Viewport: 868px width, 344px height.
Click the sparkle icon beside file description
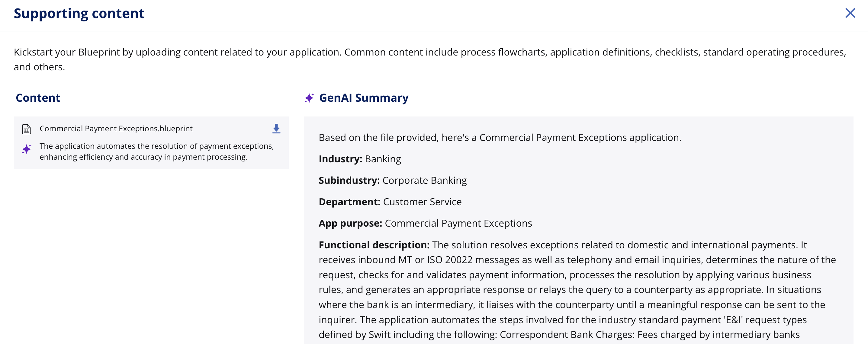[27, 149]
